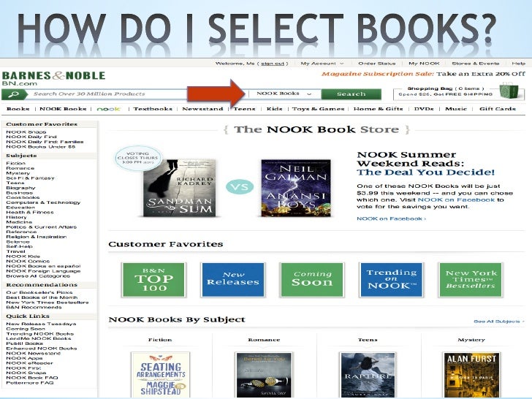This screenshot has width=532, height=399.
Task: Open NOOK Daily Find in sidebar
Action: tap(31, 137)
